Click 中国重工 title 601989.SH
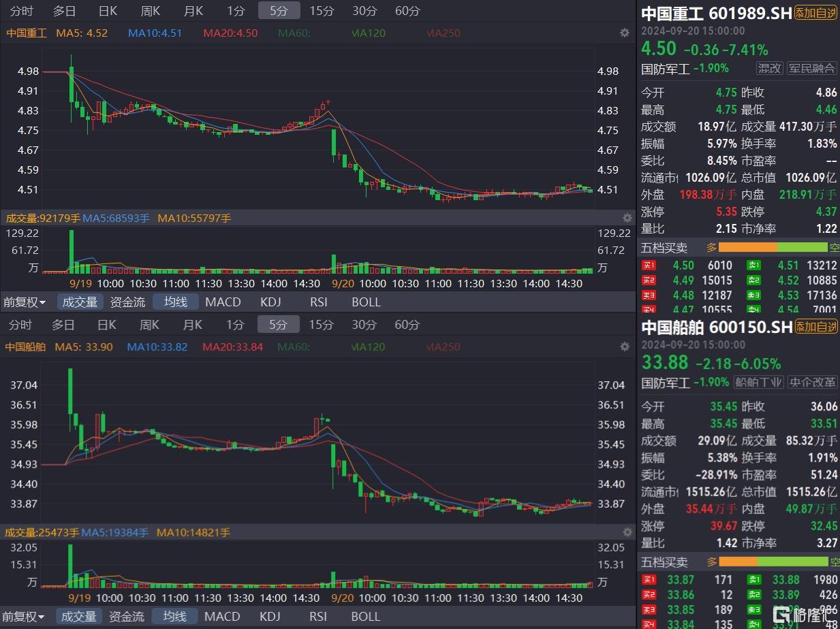This screenshot has width=840, height=629. point(717,13)
